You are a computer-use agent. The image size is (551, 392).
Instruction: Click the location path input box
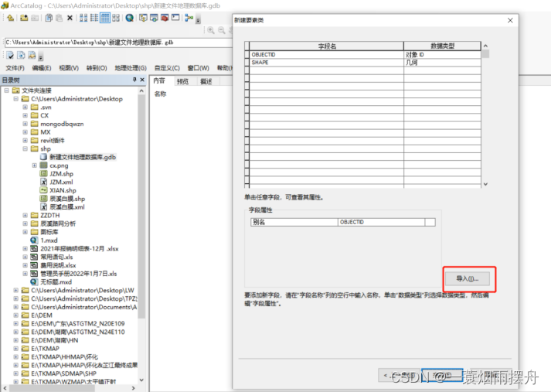(117, 43)
